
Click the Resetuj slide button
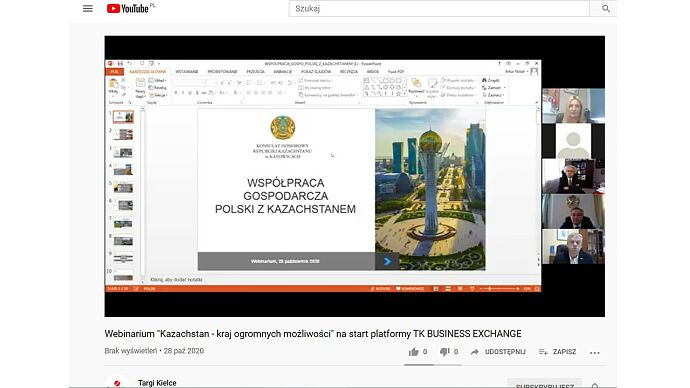click(x=158, y=88)
